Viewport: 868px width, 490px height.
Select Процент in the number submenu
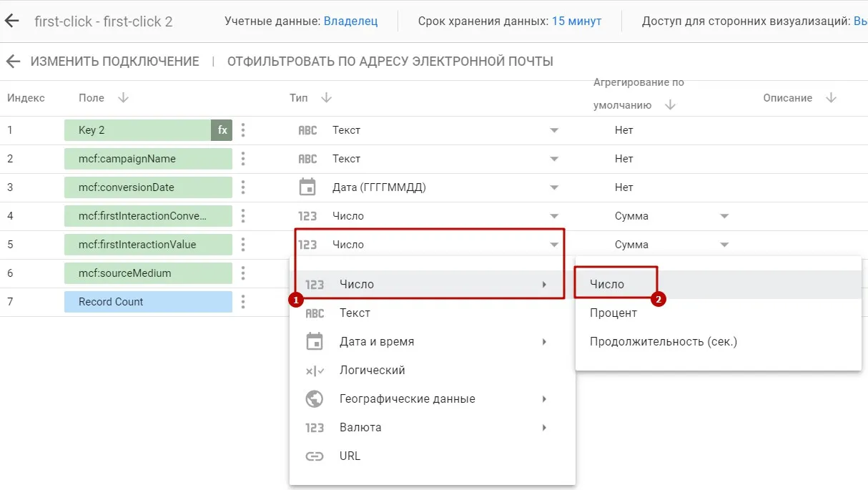[719, 313]
